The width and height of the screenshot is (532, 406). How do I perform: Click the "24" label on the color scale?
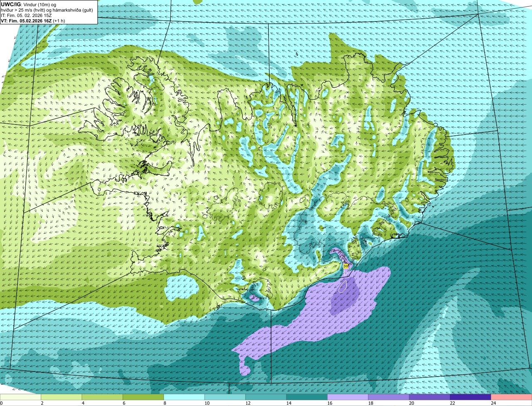[494, 403]
